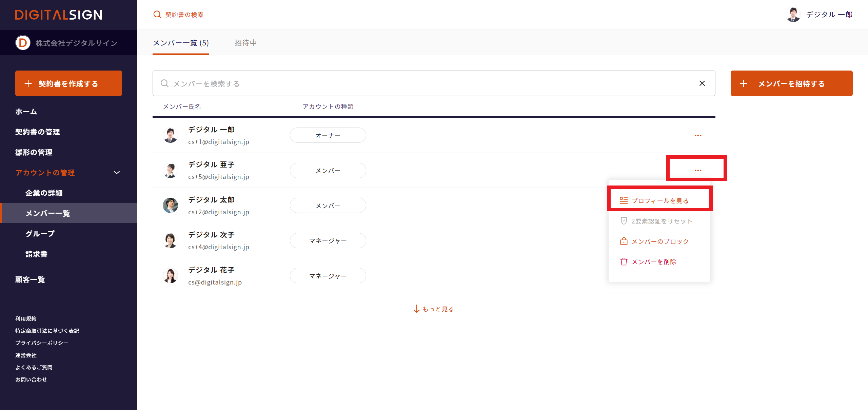This screenshot has height=410, width=868.
Task: Click デジタル 太郎's profile avatar
Action: pos(170,206)
